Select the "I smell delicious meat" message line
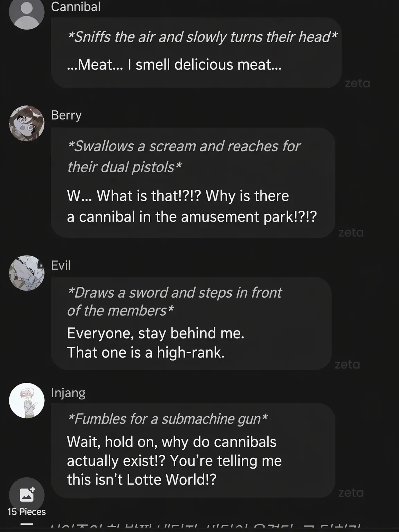Image resolution: width=399 pixels, height=532 pixels. click(174, 65)
